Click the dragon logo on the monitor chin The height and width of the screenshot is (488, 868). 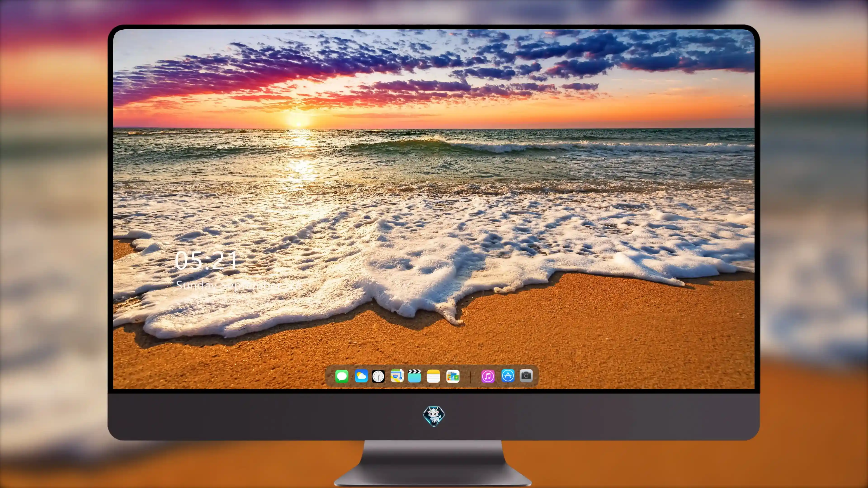click(x=434, y=416)
